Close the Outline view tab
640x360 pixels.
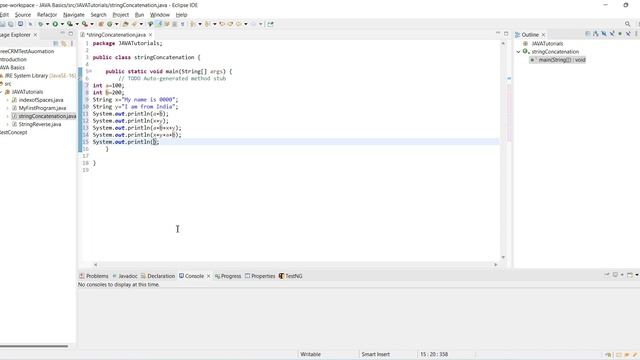pyautogui.click(x=543, y=35)
